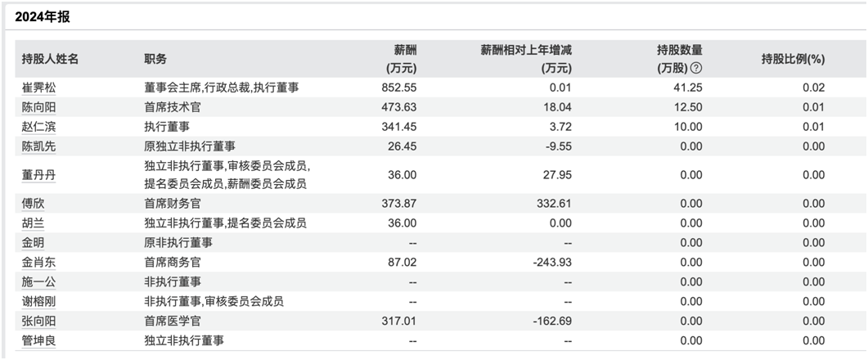The height and width of the screenshot is (360, 868).
Task: Open shareholder 崔霁松's profile link
Action: tap(39, 88)
